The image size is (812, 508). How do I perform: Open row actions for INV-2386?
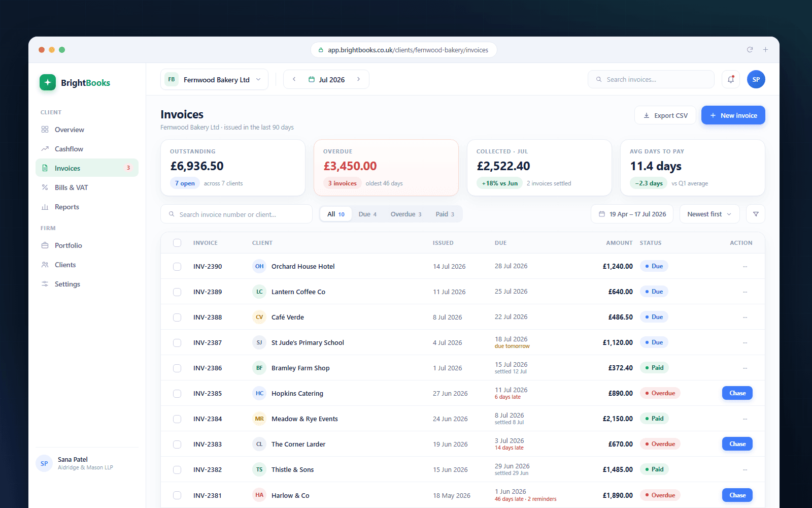click(745, 368)
